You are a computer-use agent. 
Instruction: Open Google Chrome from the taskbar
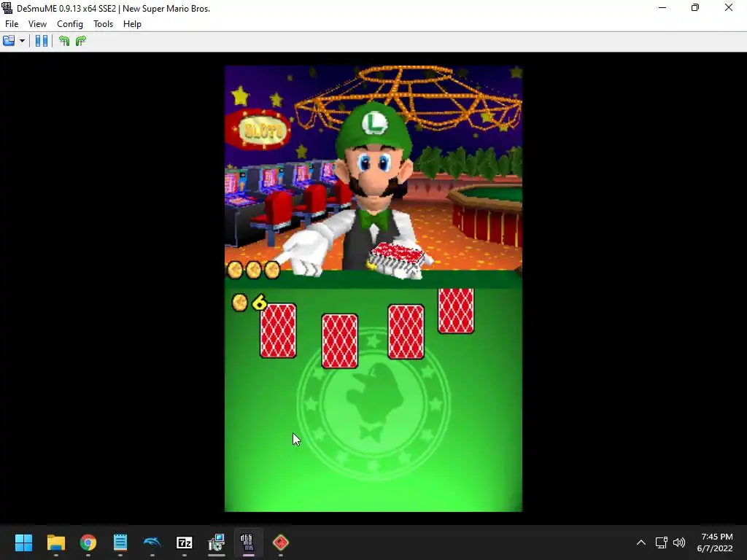point(88,542)
